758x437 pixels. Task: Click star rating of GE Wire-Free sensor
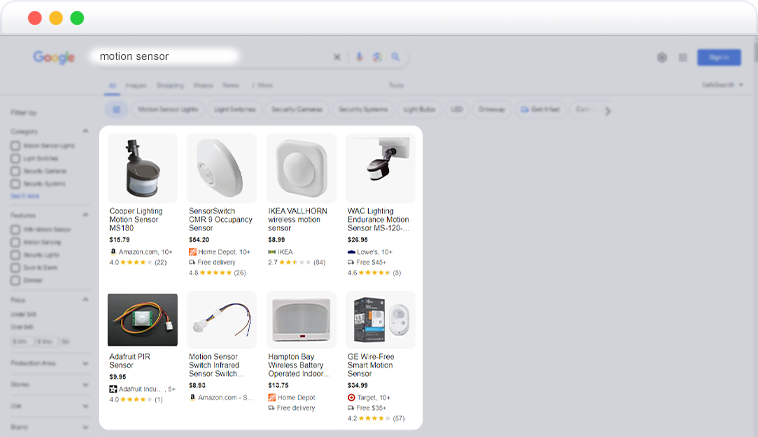(374, 418)
